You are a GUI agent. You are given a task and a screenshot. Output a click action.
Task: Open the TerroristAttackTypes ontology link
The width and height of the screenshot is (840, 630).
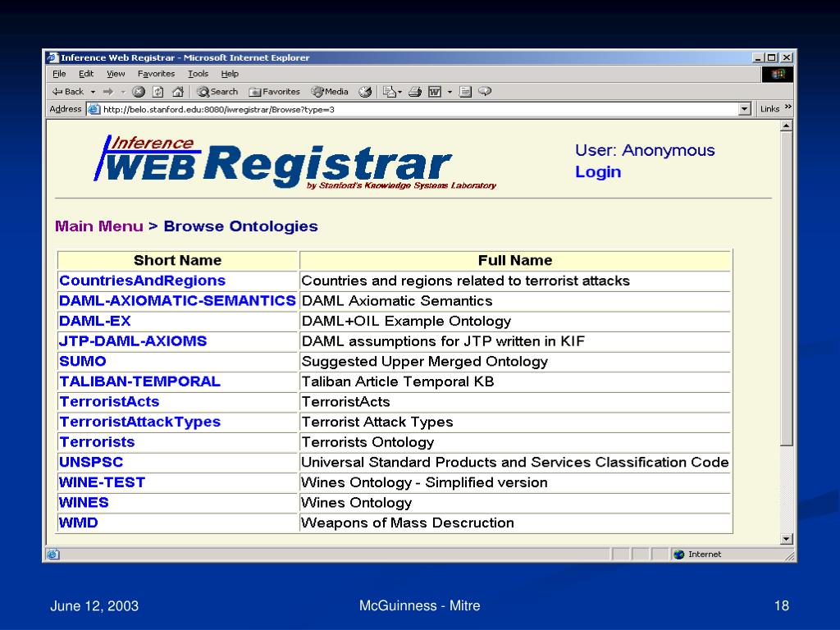point(139,422)
